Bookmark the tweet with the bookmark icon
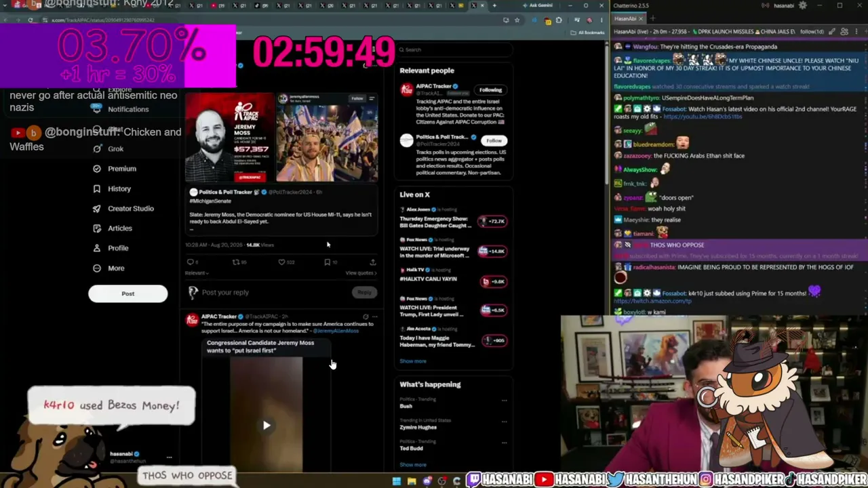 tap(329, 262)
